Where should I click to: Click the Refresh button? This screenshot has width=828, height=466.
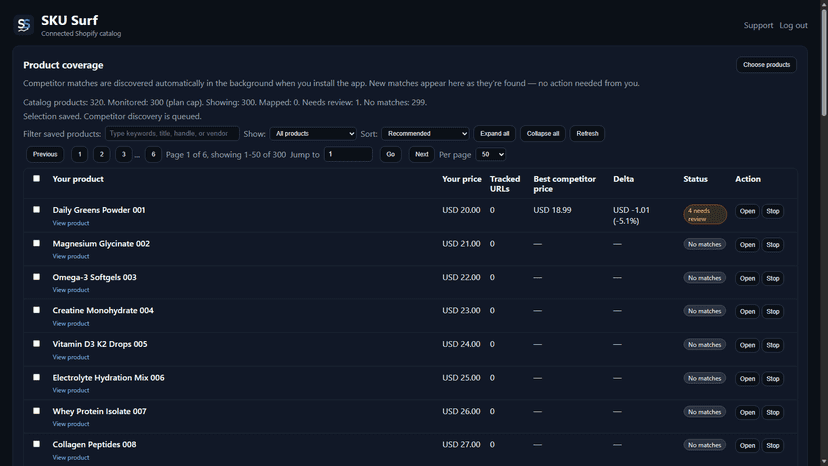click(x=587, y=134)
